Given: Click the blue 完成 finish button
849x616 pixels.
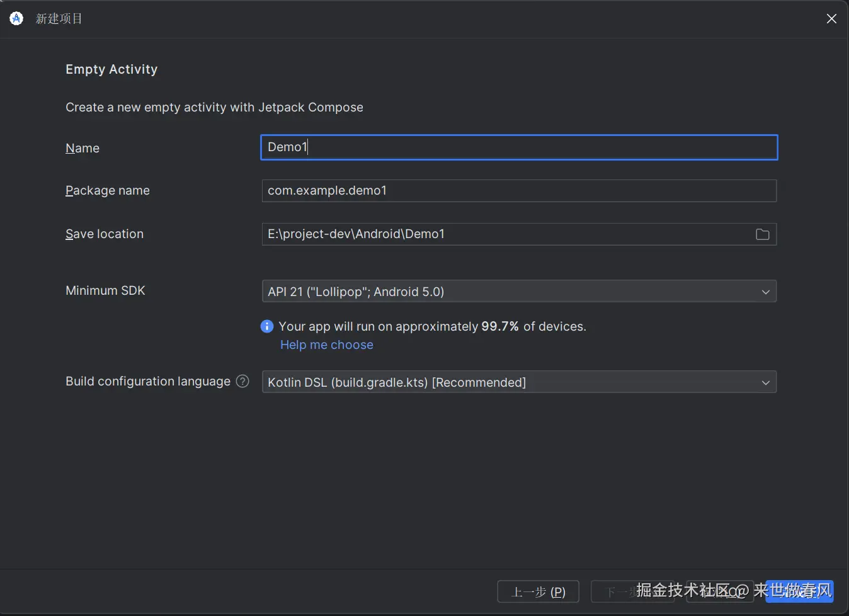Looking at the screenshot, I should click(800, 592).
